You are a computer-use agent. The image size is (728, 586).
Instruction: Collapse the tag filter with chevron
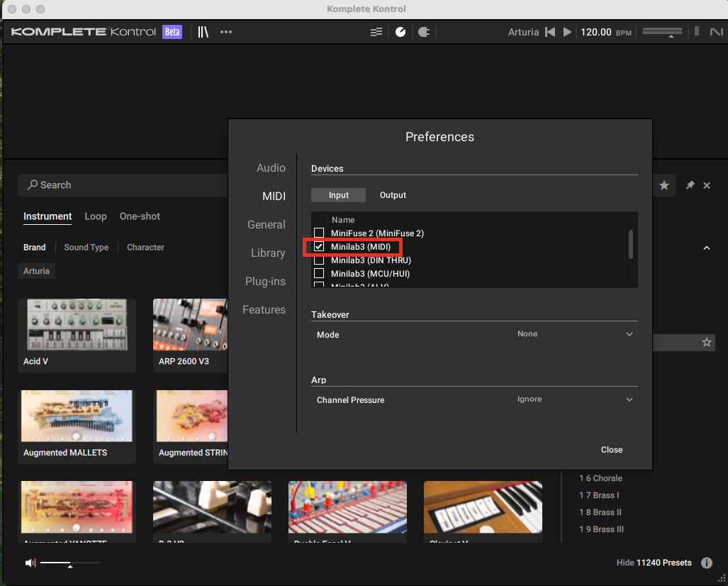(x=707, y=248)
